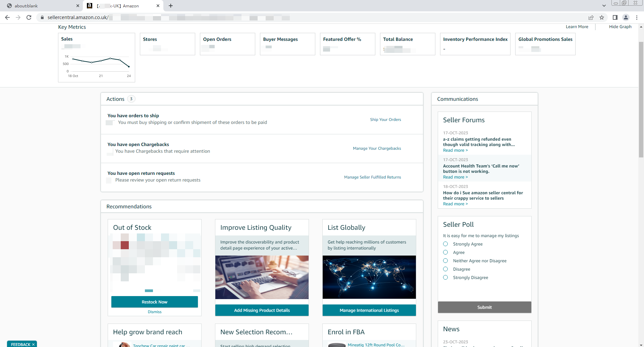Click the Techew Car repair paint product link

click(162, 345)
